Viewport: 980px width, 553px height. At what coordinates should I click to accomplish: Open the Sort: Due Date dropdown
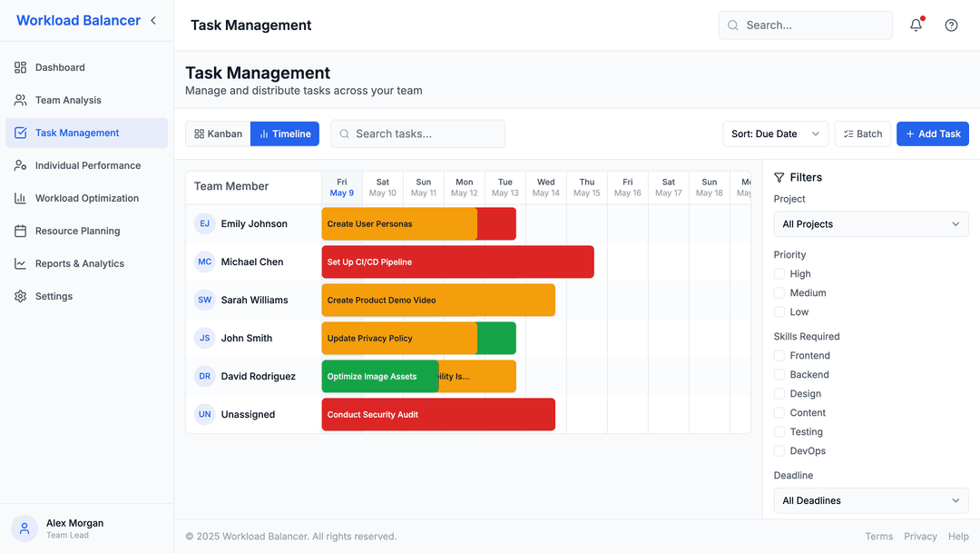pos(775,133)
